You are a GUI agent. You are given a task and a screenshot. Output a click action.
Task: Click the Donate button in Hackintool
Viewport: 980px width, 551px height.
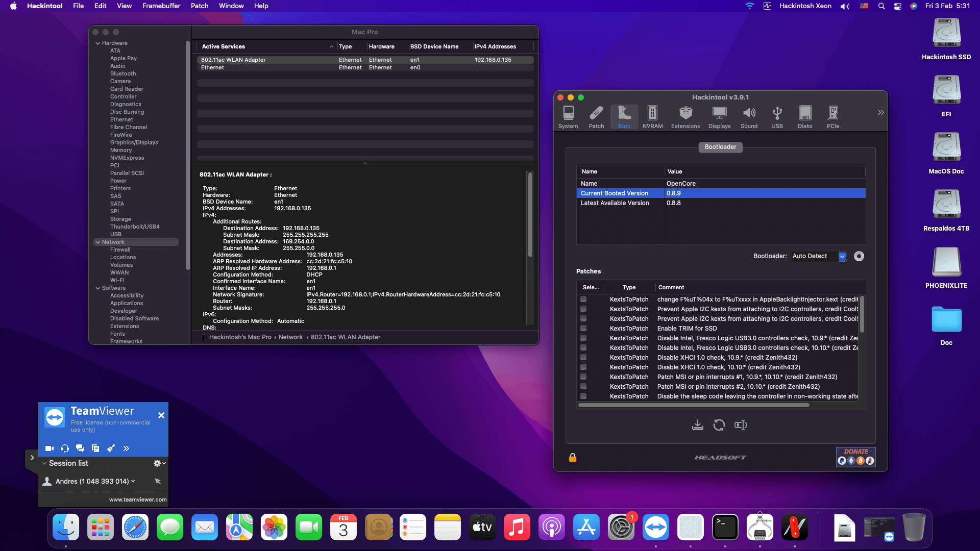[856, 457]
